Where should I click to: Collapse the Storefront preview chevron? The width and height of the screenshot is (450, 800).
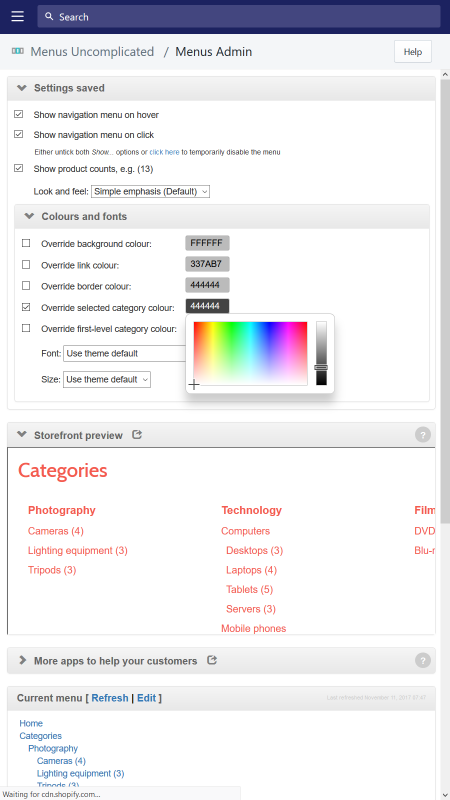click(21, 435)
